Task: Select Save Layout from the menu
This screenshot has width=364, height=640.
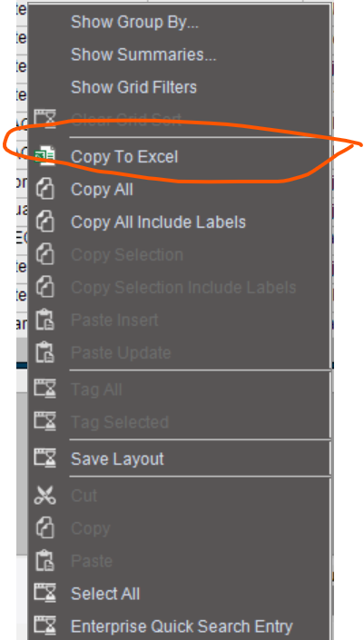Action: click(117, 458)
